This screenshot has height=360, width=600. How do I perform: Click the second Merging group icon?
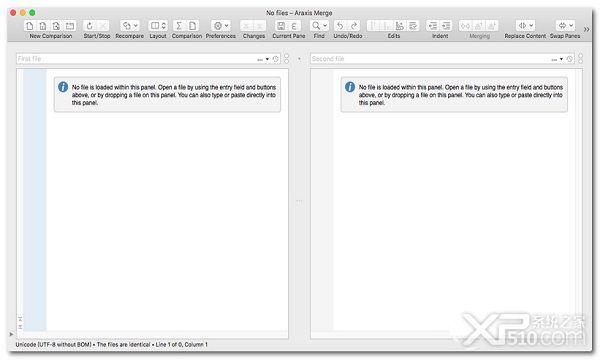tap(479, 26)
